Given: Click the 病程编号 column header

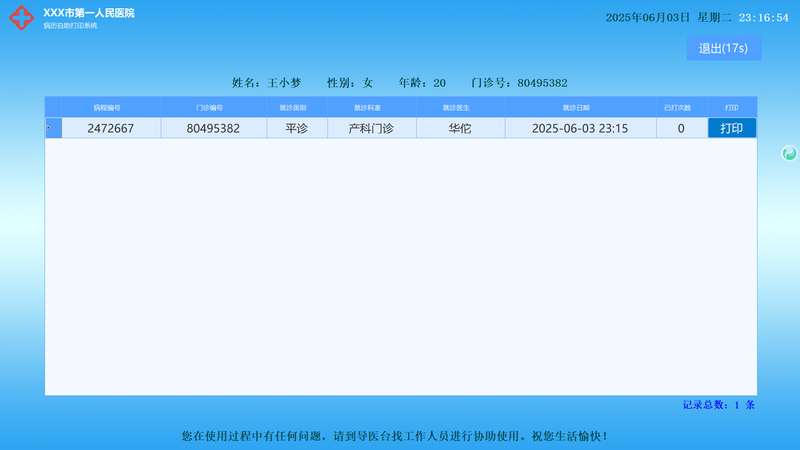Looking at the screenshot, I should pos(111,108).
